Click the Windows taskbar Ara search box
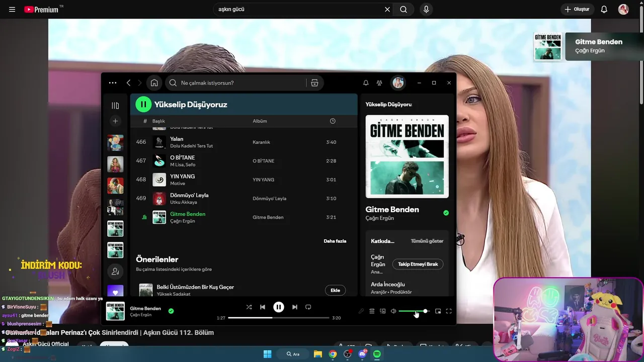644x362 pixels. point(293,354)
